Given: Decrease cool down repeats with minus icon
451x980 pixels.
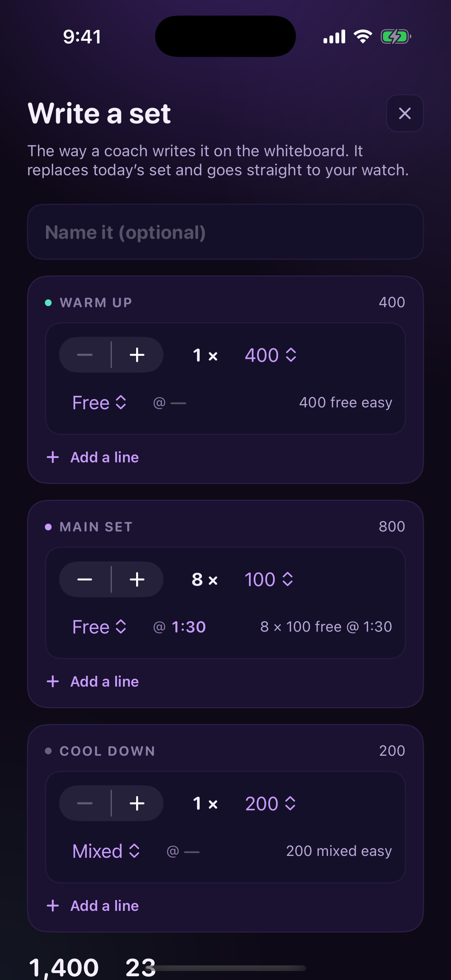Looking at the screenshot, I should (85, 804).
